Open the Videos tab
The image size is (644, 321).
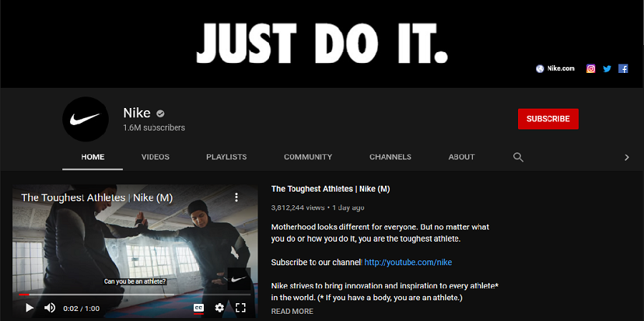click(155, 157)
